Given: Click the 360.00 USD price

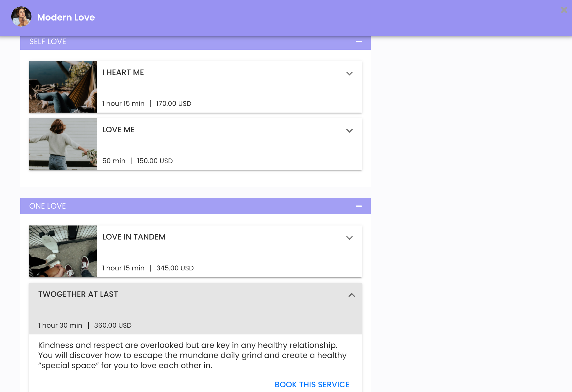Looking at the screenshot, I should click(x=113, y=325).
